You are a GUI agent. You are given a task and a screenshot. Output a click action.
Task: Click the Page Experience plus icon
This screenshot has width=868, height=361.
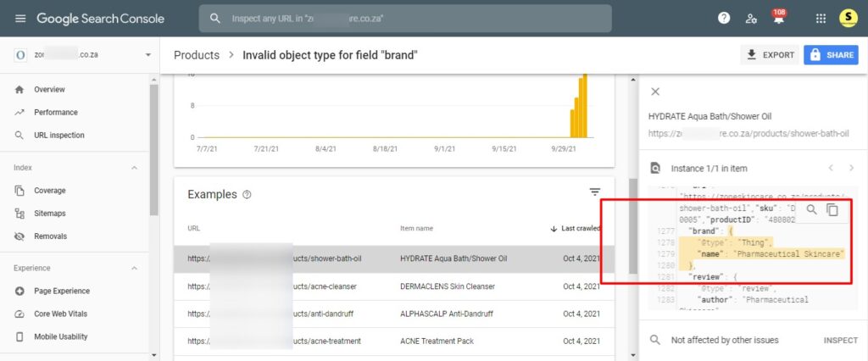19,292
